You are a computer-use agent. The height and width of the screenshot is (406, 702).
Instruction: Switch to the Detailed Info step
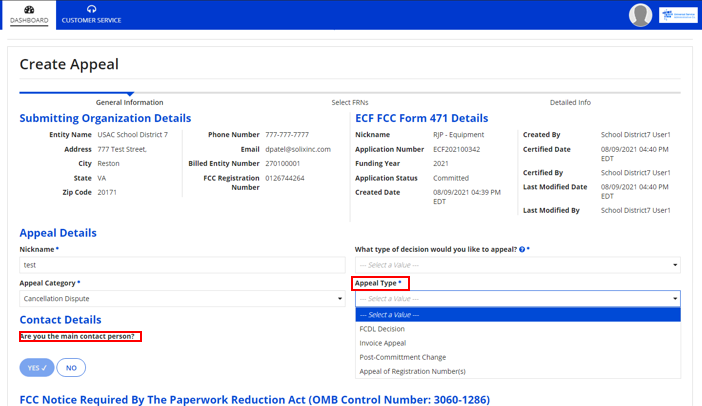tap(570, 102)
